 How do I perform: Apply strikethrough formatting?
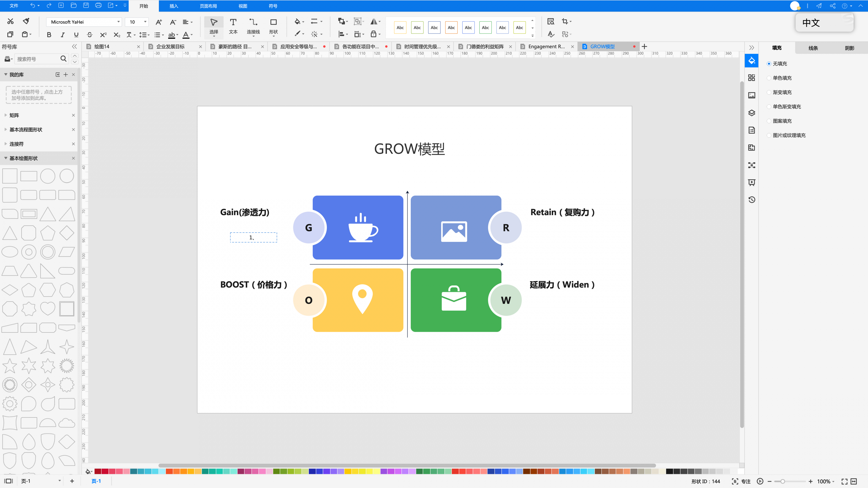(90, 35)
